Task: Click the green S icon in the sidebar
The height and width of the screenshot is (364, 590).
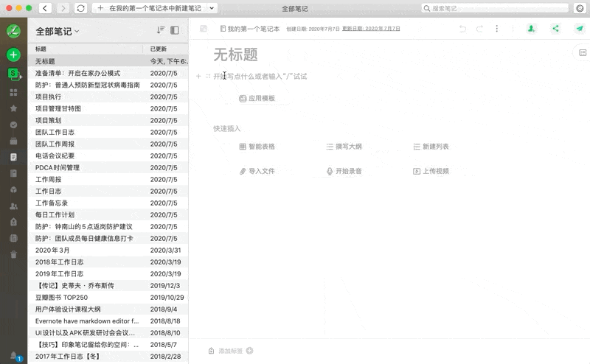Action: [13, 74]
